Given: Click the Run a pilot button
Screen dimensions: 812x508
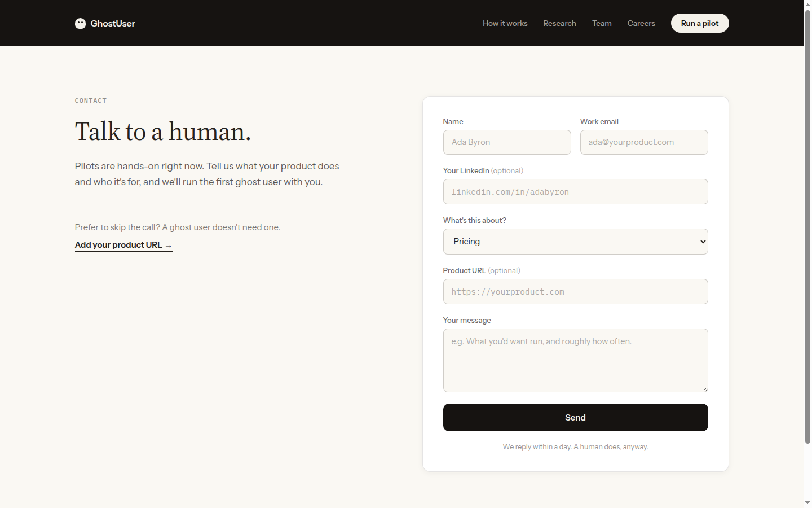Looking at the screenshot, I should [700, 23].
